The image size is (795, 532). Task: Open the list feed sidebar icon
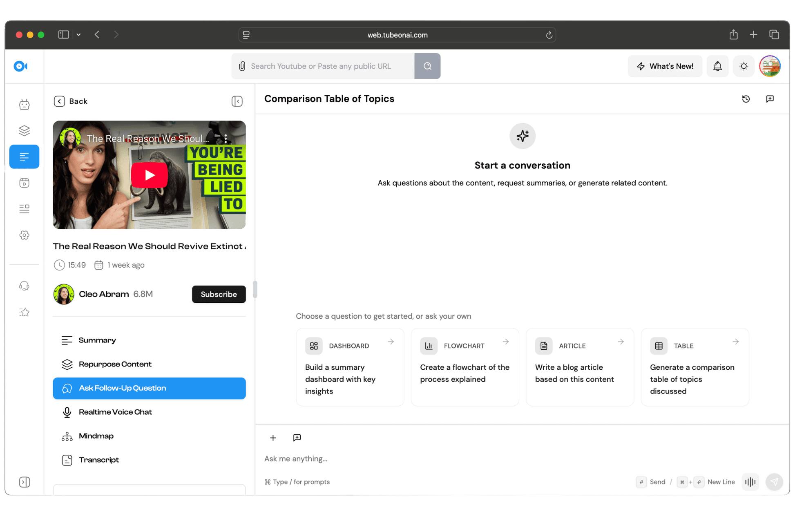24,209
